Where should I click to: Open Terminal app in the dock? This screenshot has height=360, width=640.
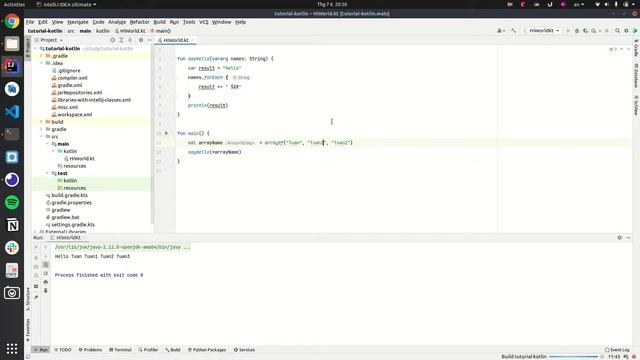coord(12,134)
